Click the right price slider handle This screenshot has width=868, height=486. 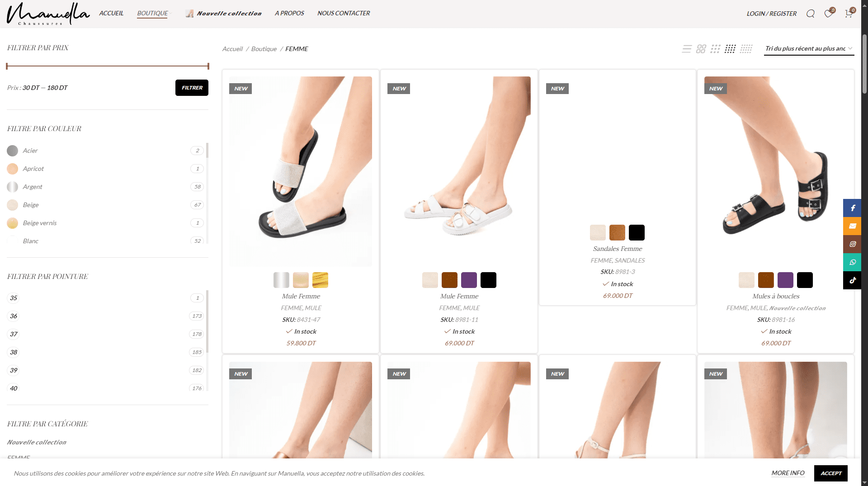pos(208,66)
